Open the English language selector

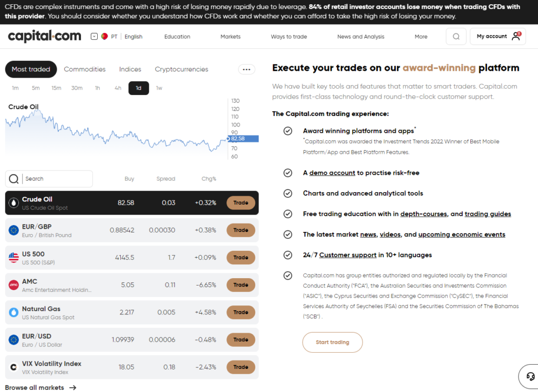coord(133,36)
